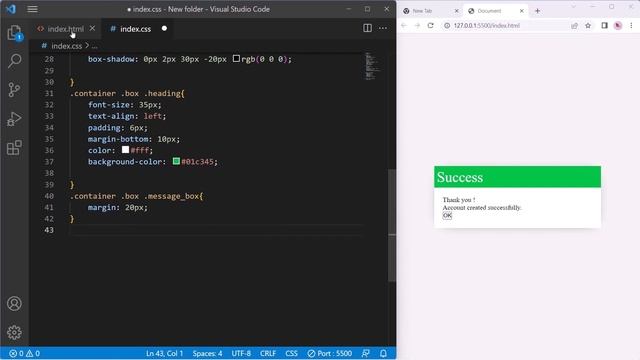Image resolution: width=640 pixels, height=360 pixels.
Task: Change end of line sequence CRLF
Action: click(x=268, y=353)
